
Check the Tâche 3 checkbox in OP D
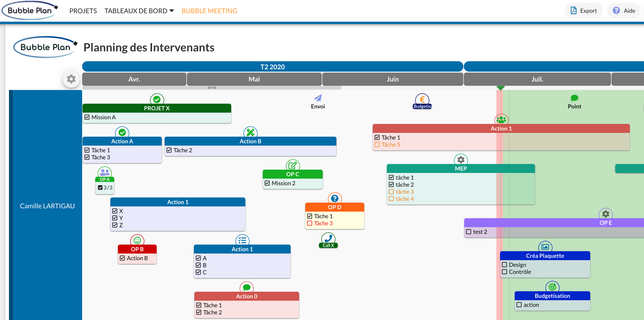coord(309,223)
